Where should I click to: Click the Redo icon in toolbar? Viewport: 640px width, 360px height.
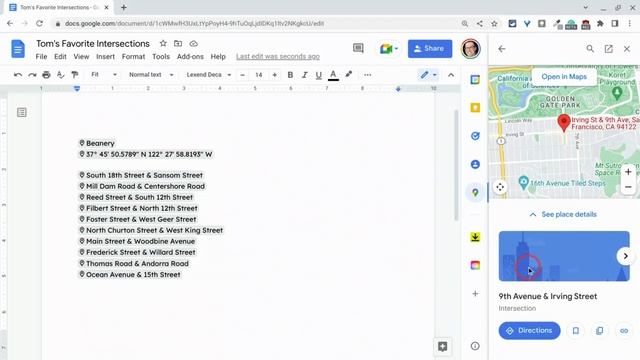[x=32, y=75]
